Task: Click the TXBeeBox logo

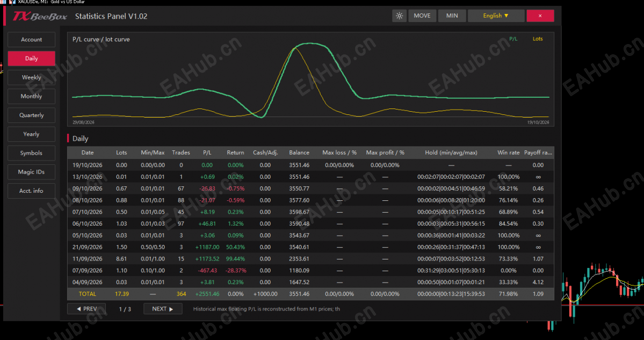Action: click(39, 16)
